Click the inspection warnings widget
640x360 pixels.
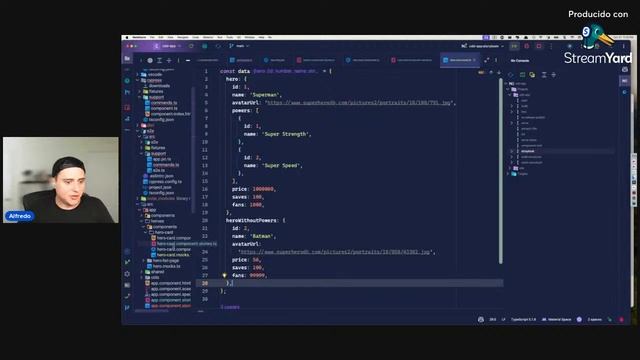click(x=481, y=72)
